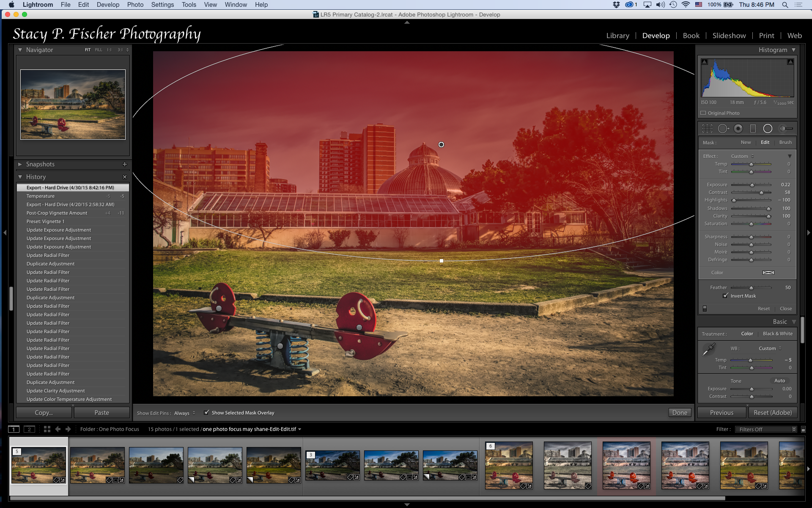Image resolution: width=812 pixels, height=508 pixels.
Task: Switch to the Library module
Action: pos(617,36)
